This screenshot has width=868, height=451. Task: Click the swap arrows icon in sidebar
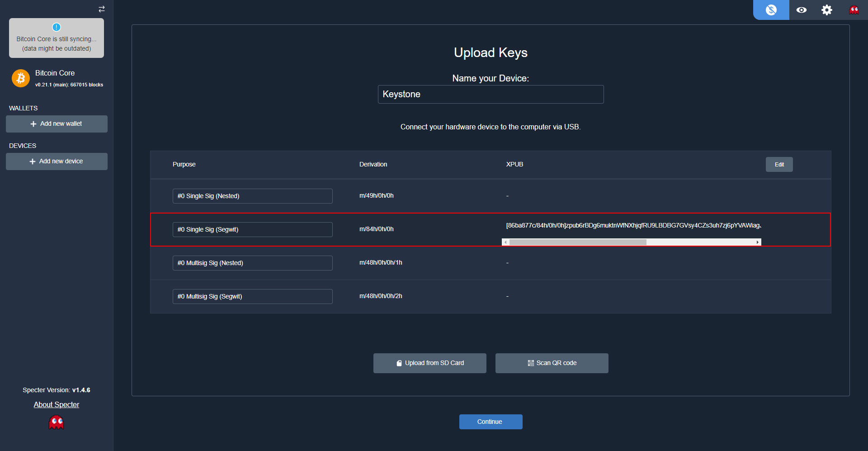point(102,9)
